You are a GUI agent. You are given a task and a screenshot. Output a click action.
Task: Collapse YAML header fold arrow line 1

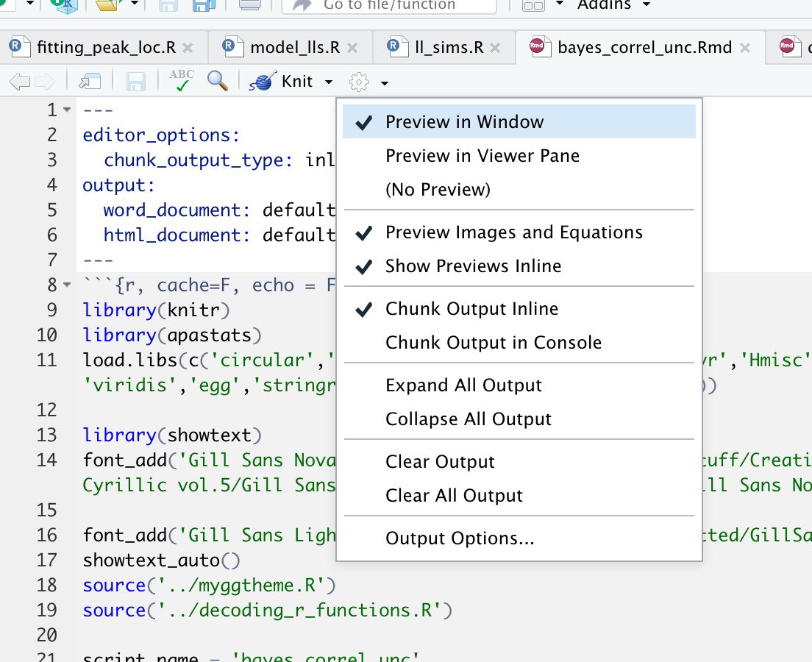click(x=67, y=110)
